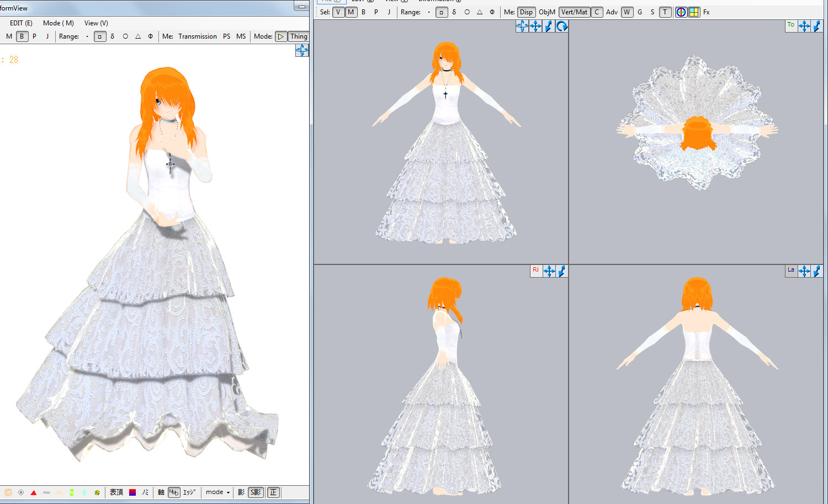Select δ range mode in PMX view toolbar
Image resolution: width=828 pixels, height=504 pixels.
pyautogui.click(x=454, y=12)
